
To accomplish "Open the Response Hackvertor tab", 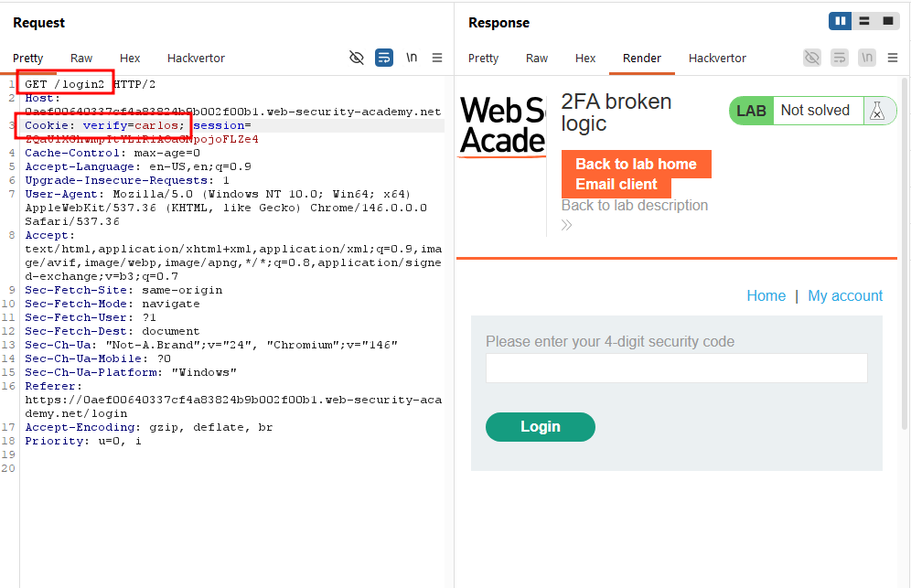I will tap(717, 59).
